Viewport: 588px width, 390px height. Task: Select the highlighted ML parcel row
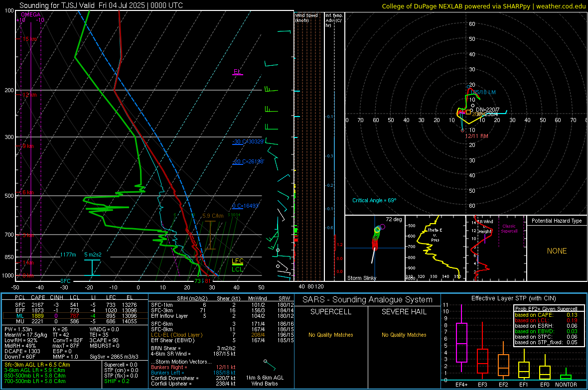coord(75,316)
